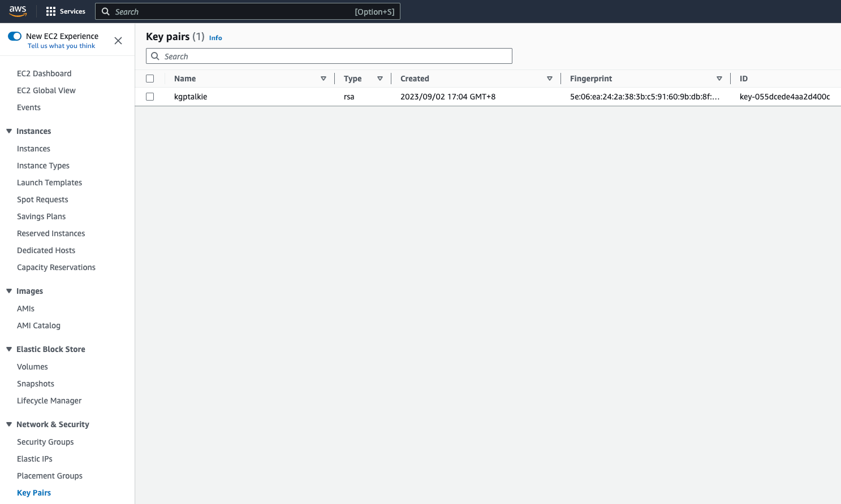The image size is (841, 504).
Task: Collapse the Elastic Block Store section
Action: click(9, 349)
